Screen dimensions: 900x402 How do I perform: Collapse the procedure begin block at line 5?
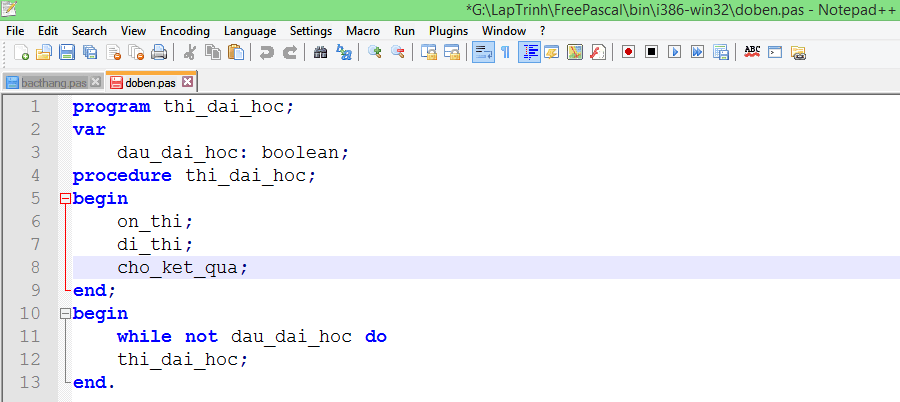click(66, 199)
